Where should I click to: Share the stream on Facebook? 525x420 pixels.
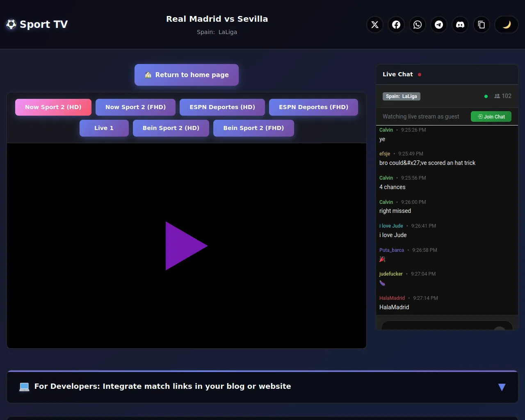pyautogui.click(x=396, y=25)
